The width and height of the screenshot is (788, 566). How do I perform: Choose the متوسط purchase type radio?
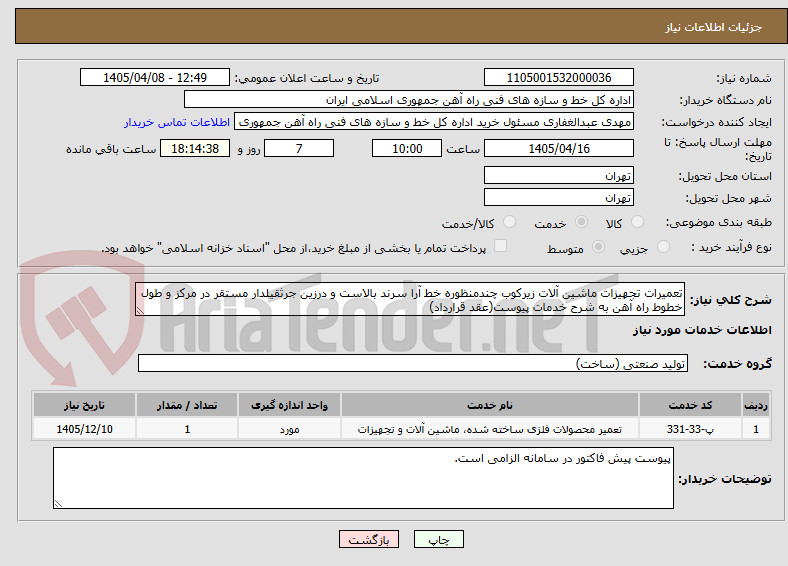click(x=598, y=246)
